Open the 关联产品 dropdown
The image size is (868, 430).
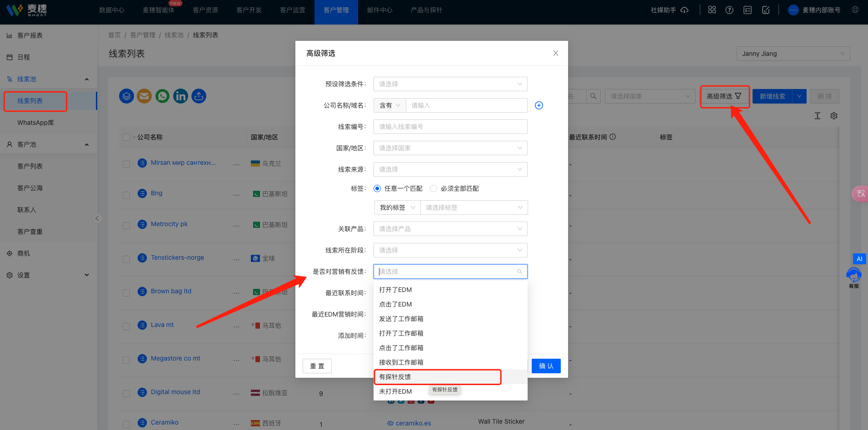click(x=450, y=229)
